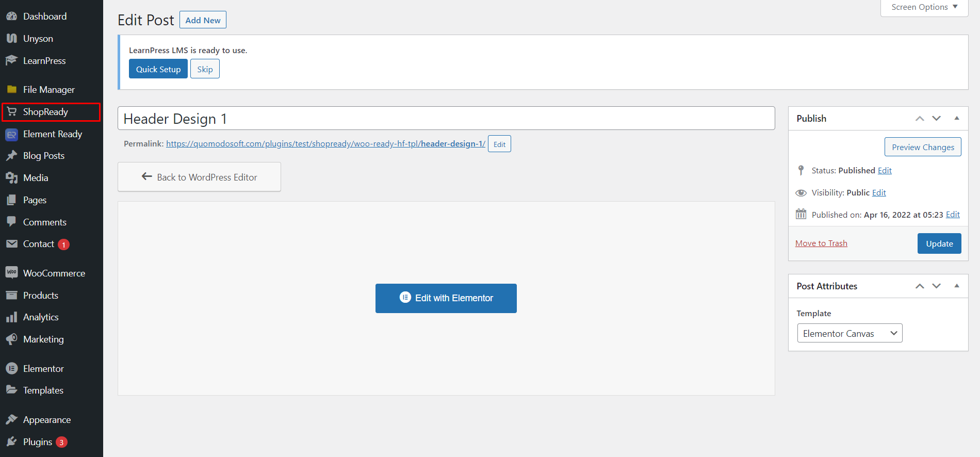Click the calendar icon beside Published on

[801, 214]
